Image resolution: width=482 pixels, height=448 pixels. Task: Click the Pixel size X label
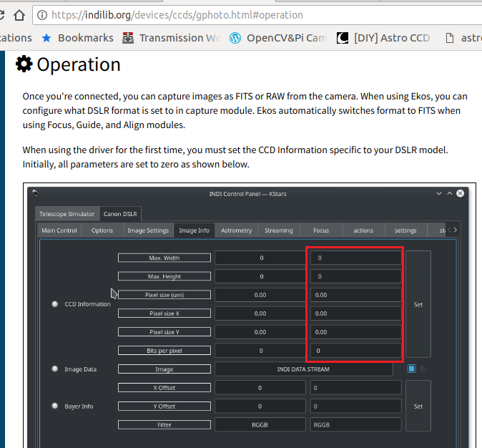(x=164, y=313)
